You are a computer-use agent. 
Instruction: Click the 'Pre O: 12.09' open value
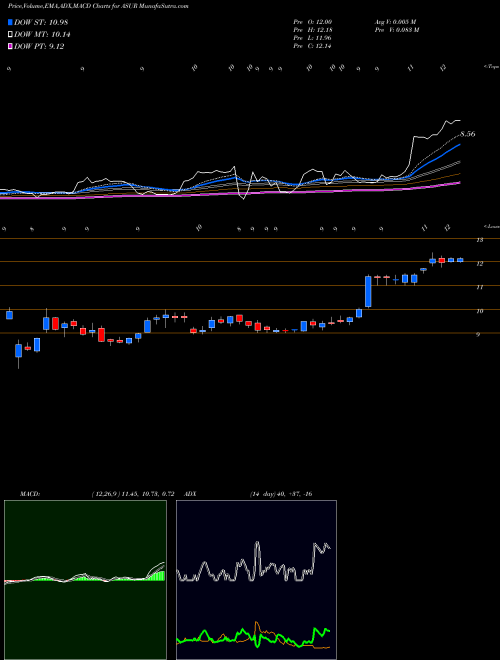point(313,21)
